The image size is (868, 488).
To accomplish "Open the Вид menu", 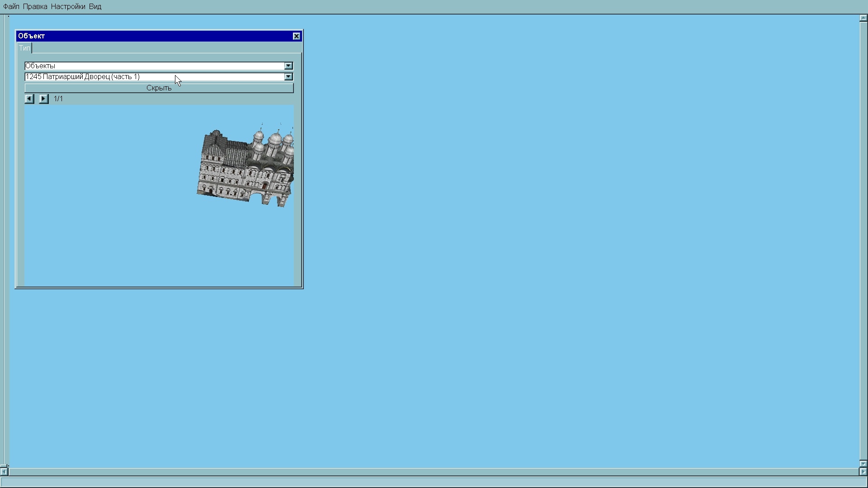I will [95, 7].
